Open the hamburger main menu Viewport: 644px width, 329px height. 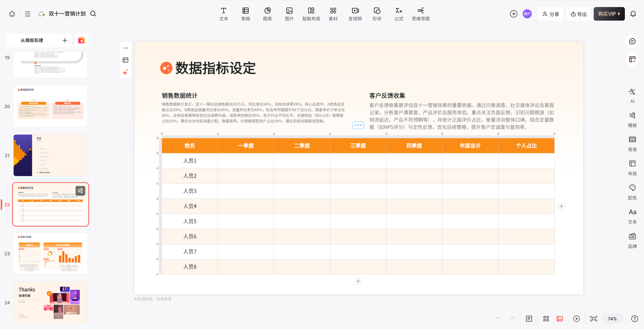(28, 14)
